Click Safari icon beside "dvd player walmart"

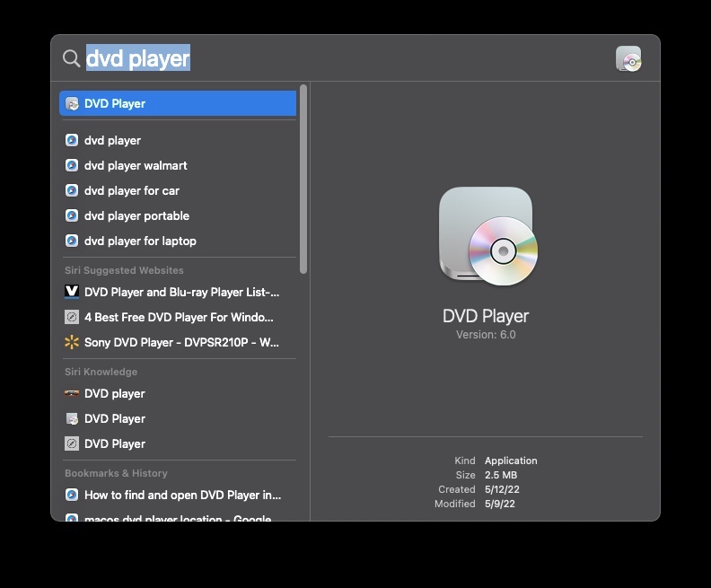[x=72, y=165]
